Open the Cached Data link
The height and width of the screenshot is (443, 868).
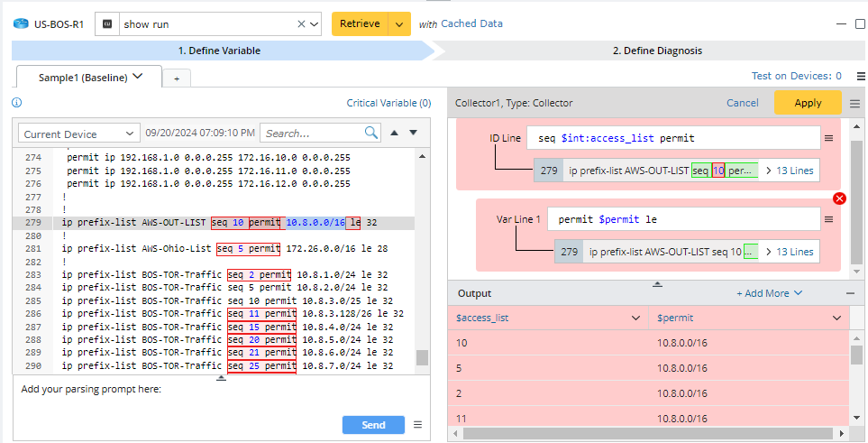(x=471, y=23)
